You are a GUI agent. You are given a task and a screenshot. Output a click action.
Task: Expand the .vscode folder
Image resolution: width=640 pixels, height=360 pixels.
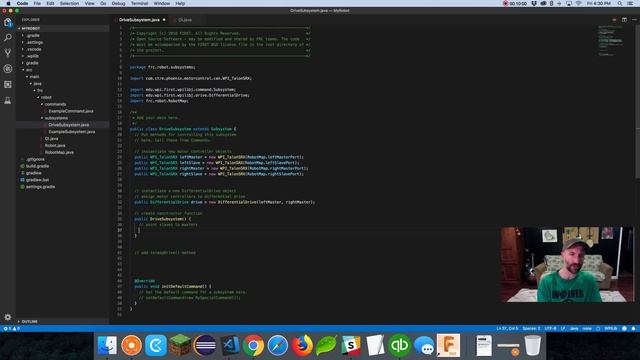pos(33,49)
